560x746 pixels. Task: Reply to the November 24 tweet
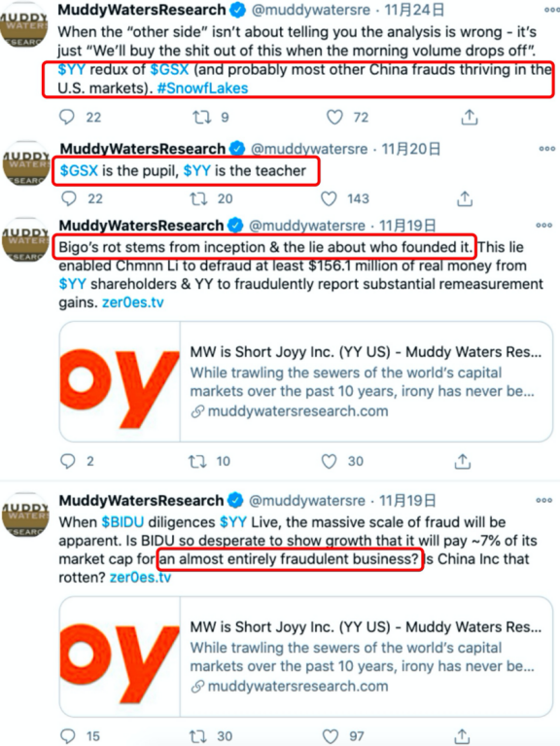tap(66, 117)
